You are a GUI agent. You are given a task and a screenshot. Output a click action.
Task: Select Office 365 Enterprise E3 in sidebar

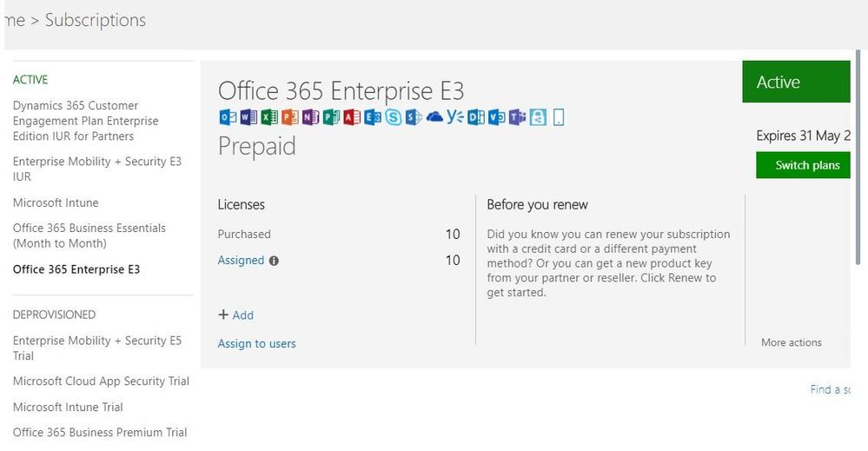coord(76,269)
